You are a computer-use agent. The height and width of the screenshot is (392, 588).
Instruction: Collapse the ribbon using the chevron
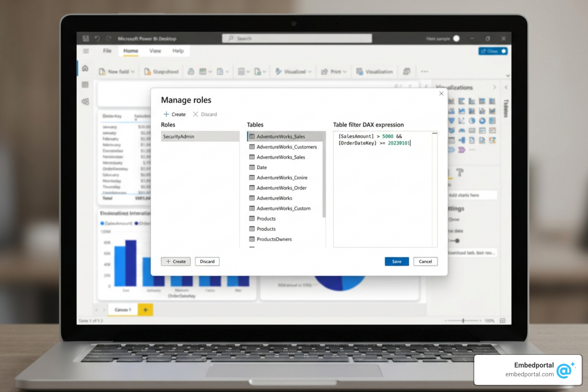click(508, 76)
